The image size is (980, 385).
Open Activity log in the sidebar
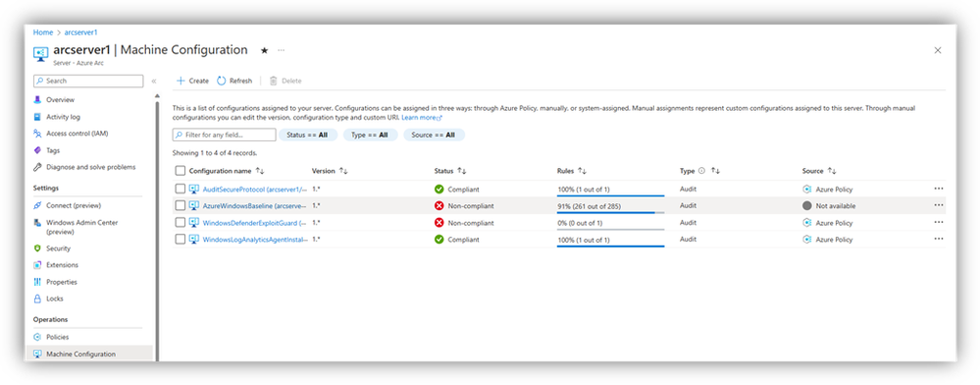pyautogui.click(x=63, y=117)
